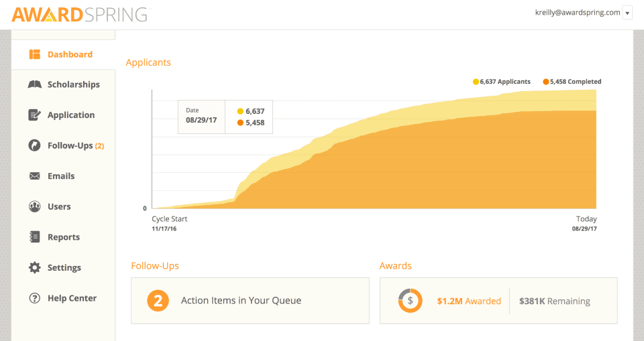Viewport: 644px width, 341px height.
Task: Click the AwardSpring logo
Action: (x=80, y=13)
